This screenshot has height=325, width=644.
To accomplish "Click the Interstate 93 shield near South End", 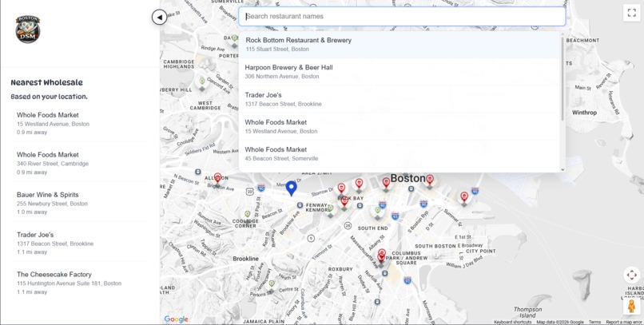I will coord(395,215).
